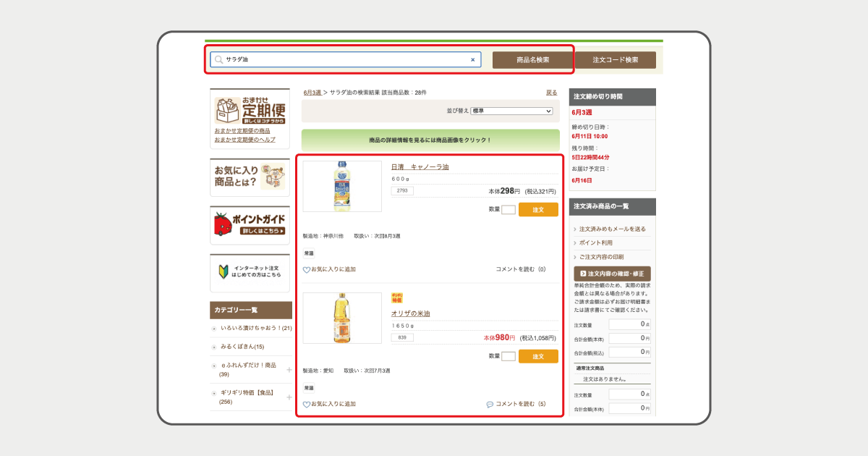Expand the ギリギリ特価【食品】 category
Viewport: 868px width, 456px height.
(289, 397)
